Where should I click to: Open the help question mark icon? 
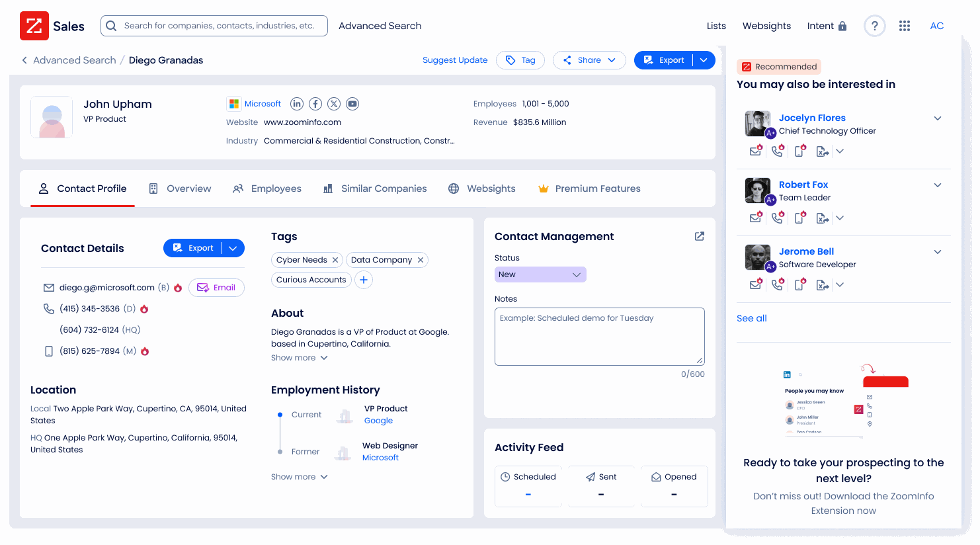(x=874, y=26)
